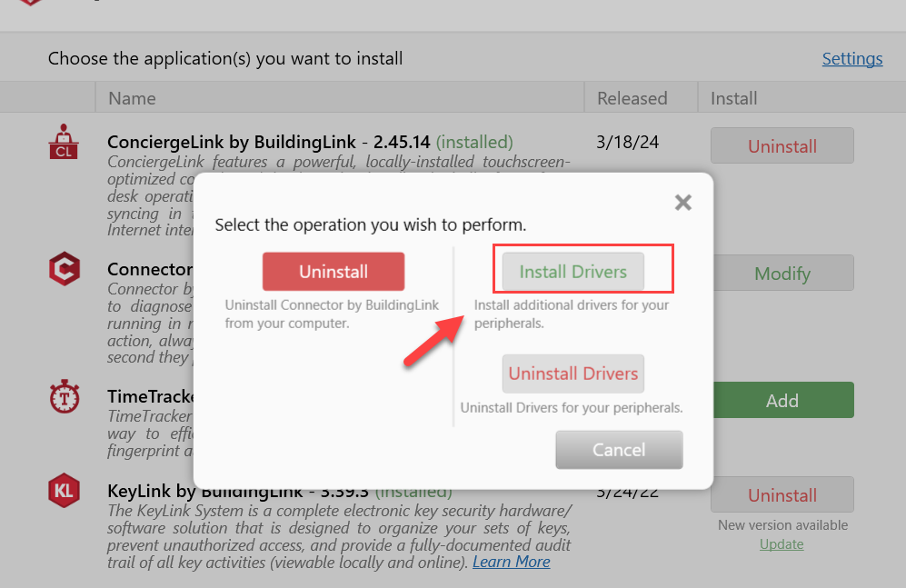Screen dimensions: 906x588
Task: Click 'Uninstall Drivers for your peripherals.' text
Action: coord(572,408)
